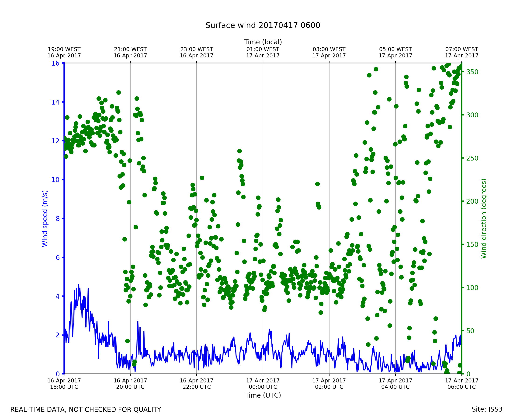Click the '16' wind speed tick label

pos(55,63)
